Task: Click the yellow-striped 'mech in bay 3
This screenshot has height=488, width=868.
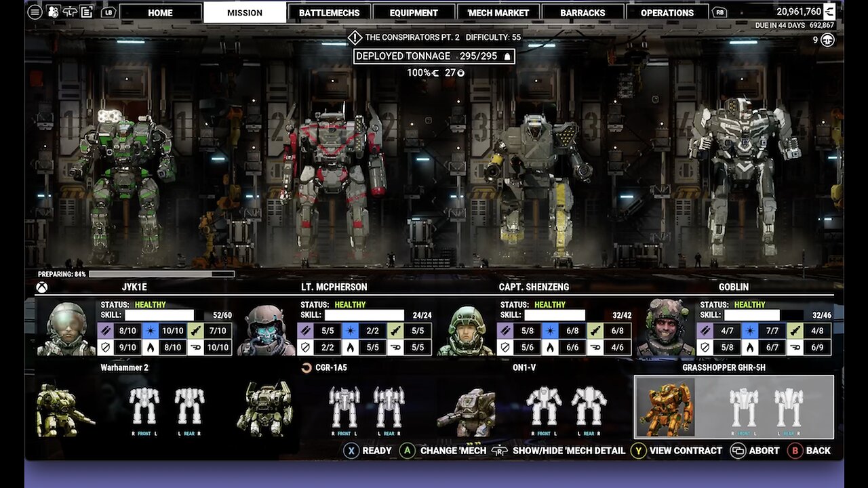Action: [539, 188]
